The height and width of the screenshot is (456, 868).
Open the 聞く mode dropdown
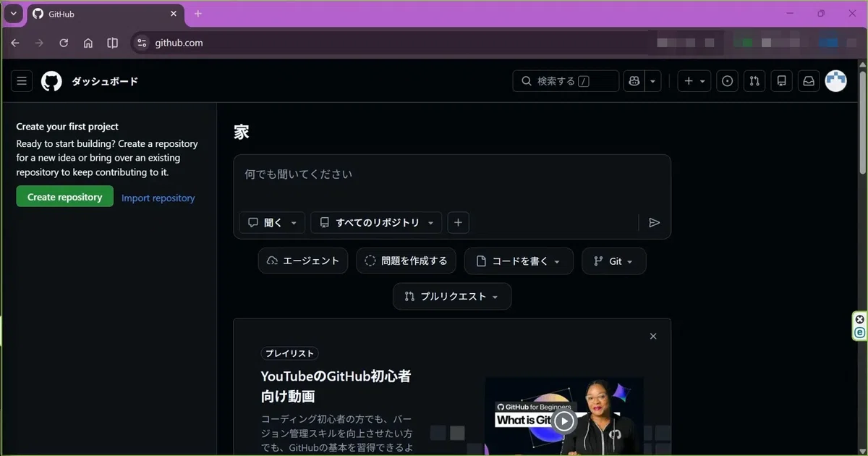[272, 222]
